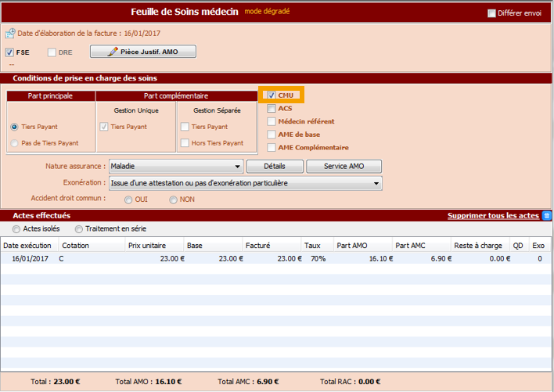Check Hors Tiers Payant in Gestion Séparée
The width and height of the screenshot is (554, 392).
185,143
